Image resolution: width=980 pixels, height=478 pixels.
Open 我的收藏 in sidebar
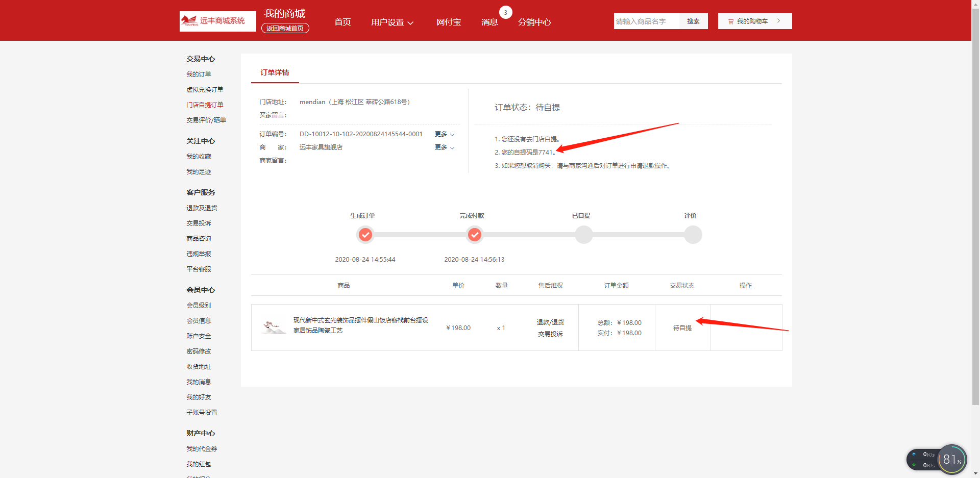click(x=199, y=157)
